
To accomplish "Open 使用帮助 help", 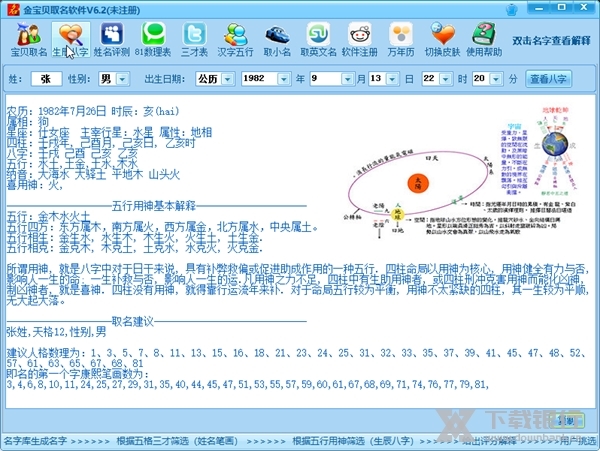I will pos(485,38).
